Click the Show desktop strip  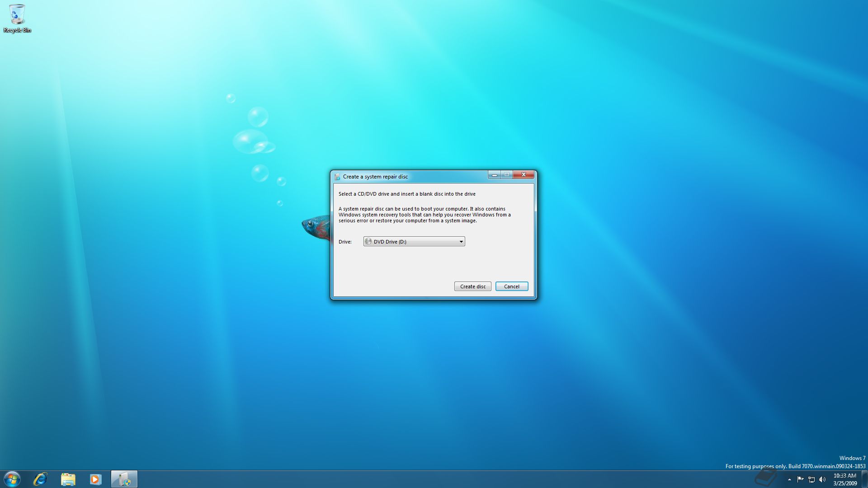864,479
